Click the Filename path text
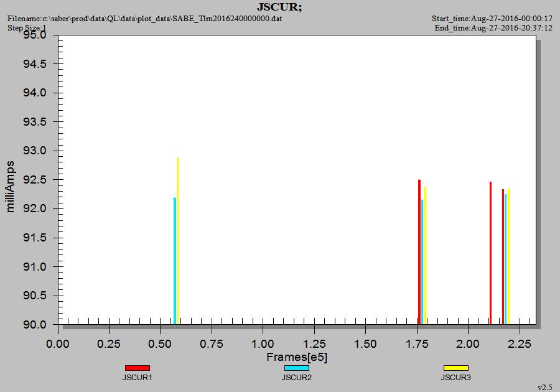 click(144, 19)
